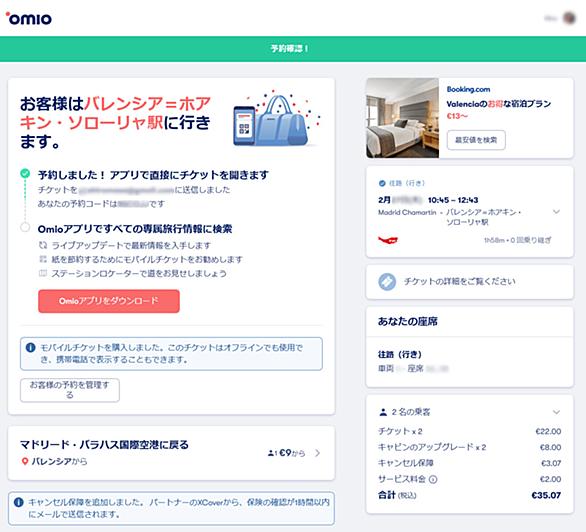Image resolution: width=586 pixels, height=532 pixels.
Task: Click the Madrid Chamartin station name
Action: (407, 212)
